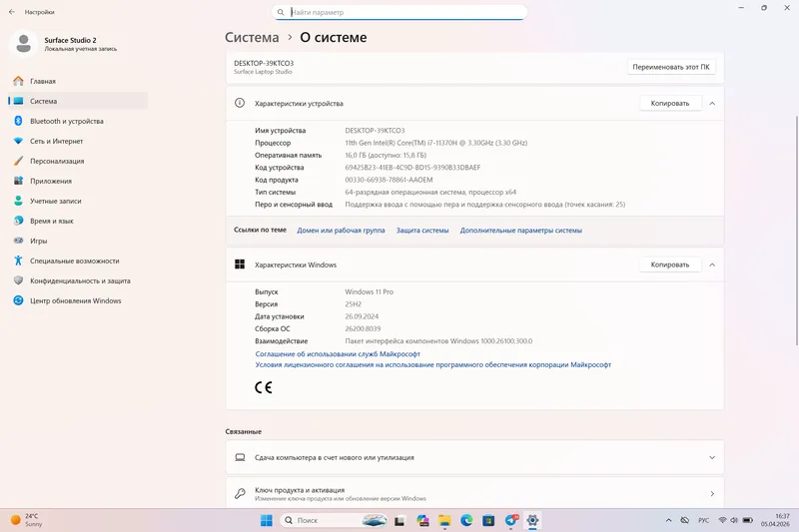Viewport: 799px width, 532px height.
Task: Open Microsoft Edge from the taskbar
Action: [x=466, y=520]
